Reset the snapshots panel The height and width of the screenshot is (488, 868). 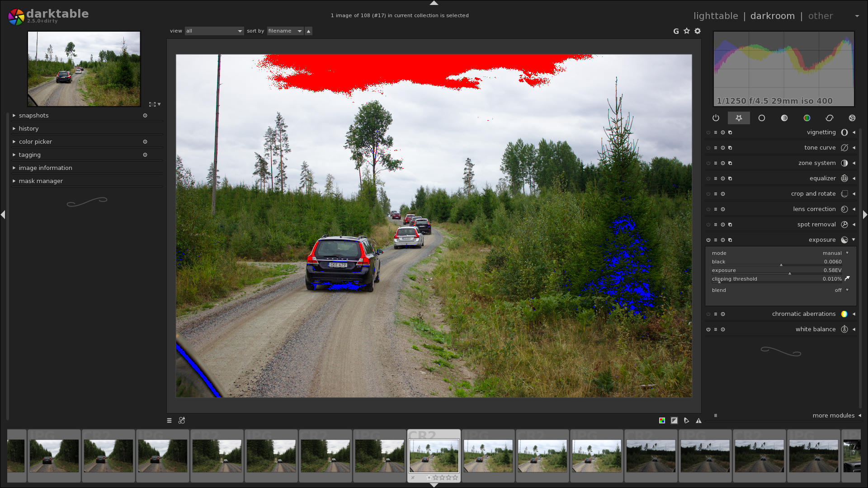[145, 116]
